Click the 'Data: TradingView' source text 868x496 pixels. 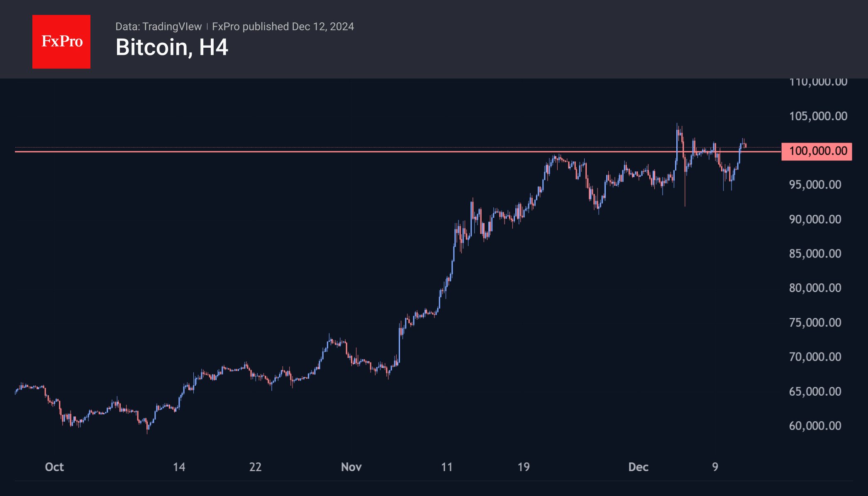pyautogui.click(x=158, y=27)
